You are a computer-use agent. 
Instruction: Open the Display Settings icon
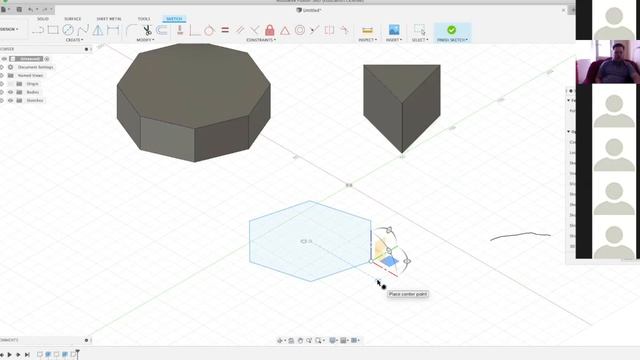pos(333,340)
